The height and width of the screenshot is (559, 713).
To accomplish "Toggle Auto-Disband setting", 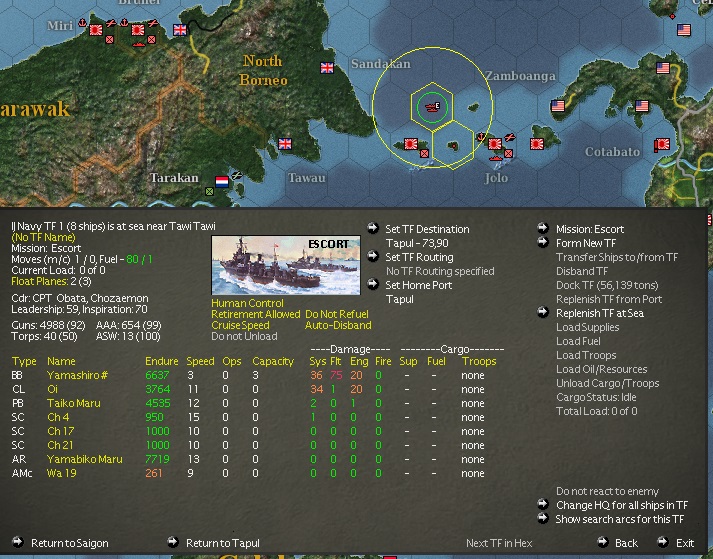I will 338,325.
